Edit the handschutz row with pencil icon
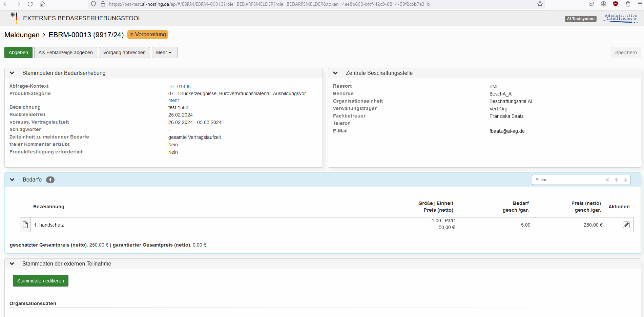Image resolution: width=644 pixels, height=317 pixels. pyautogui.click(x=626, y=225)
